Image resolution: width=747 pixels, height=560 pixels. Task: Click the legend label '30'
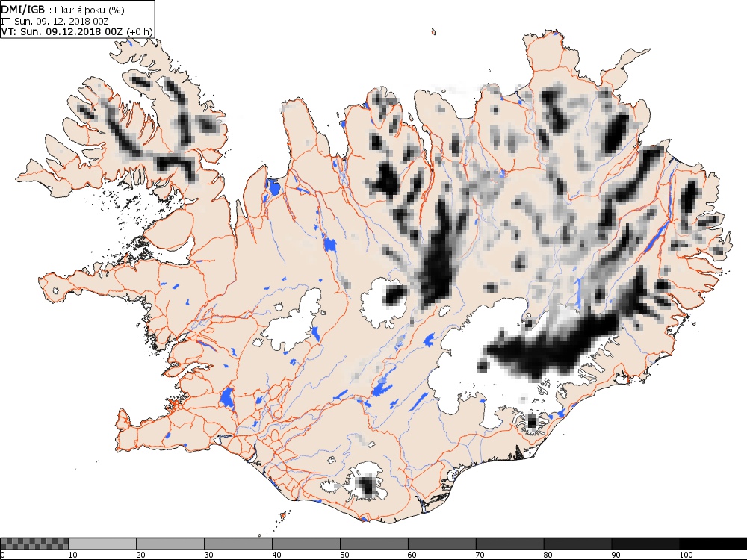pyautogui.click(x=208, y=555)
